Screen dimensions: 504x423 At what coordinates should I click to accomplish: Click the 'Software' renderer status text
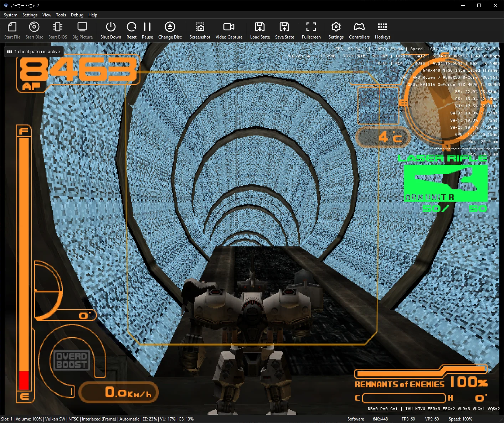(x=356, y=419)
